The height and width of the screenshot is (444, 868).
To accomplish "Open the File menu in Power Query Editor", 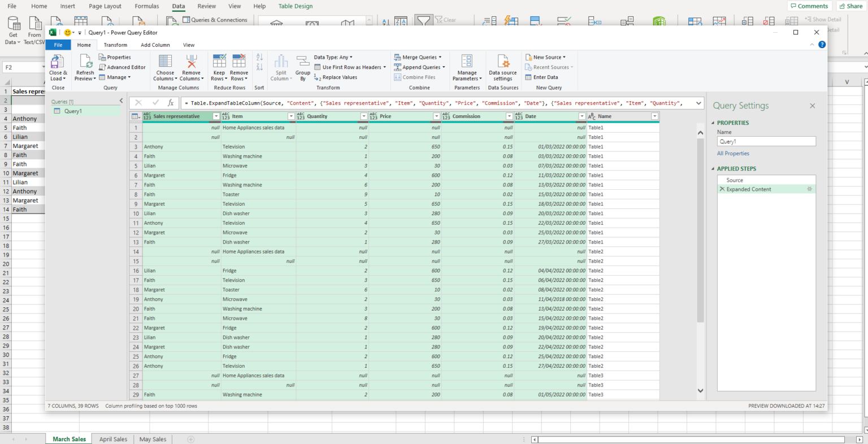I will [58, 45].
